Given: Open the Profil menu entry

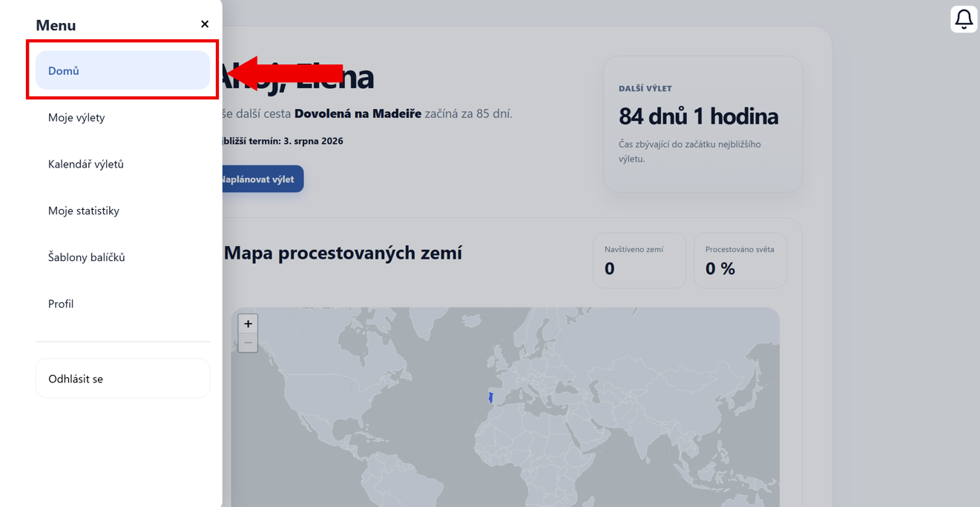Looking at the screenshot, I should (122, 304).
